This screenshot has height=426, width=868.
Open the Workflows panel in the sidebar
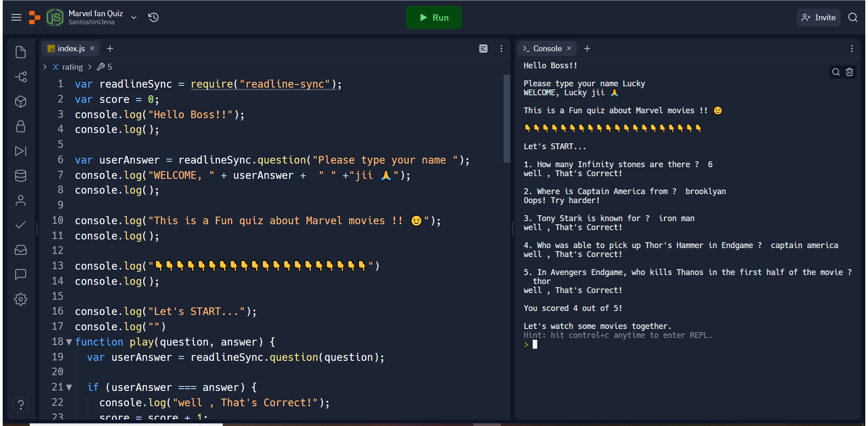21,151
